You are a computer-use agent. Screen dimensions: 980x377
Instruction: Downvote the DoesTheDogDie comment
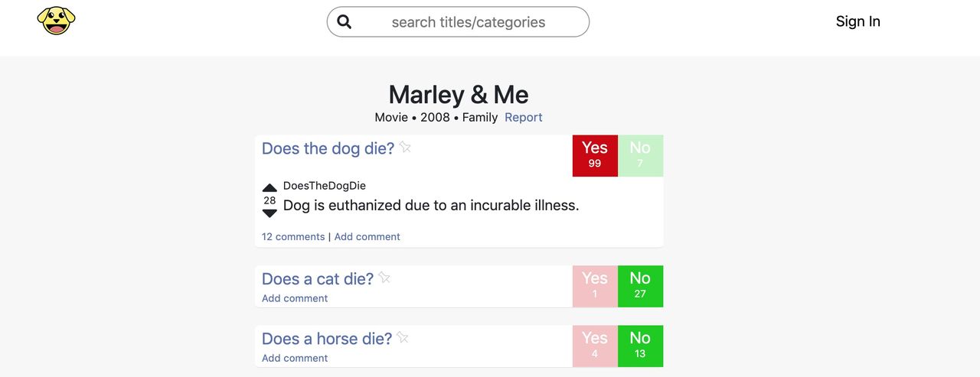pos(269,213)
